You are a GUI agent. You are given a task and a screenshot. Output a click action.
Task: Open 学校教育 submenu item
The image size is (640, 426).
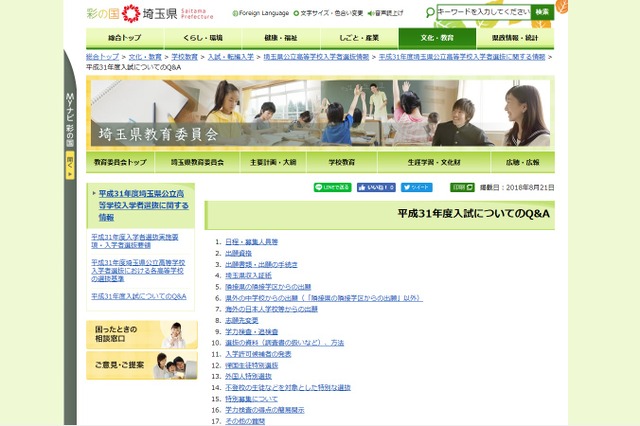[342, 162]
